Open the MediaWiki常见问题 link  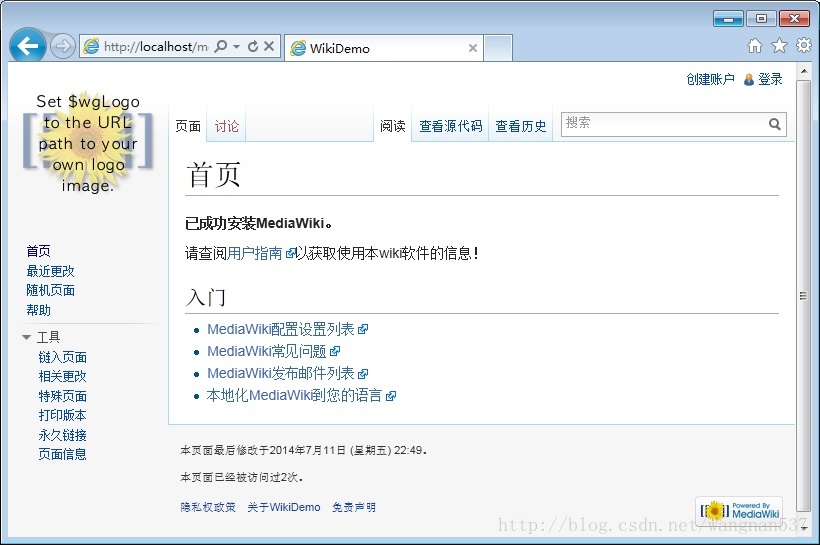pyautogui.click(x=266, y=351)
